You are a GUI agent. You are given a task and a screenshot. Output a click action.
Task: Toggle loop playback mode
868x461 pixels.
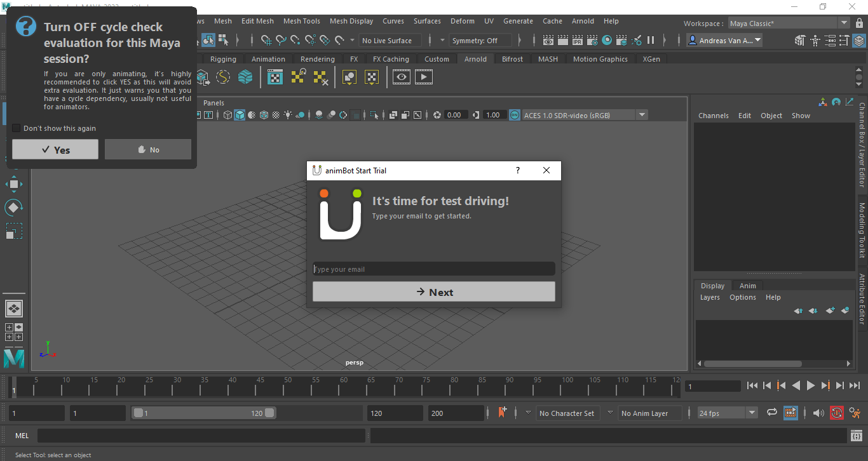[771, 413]
